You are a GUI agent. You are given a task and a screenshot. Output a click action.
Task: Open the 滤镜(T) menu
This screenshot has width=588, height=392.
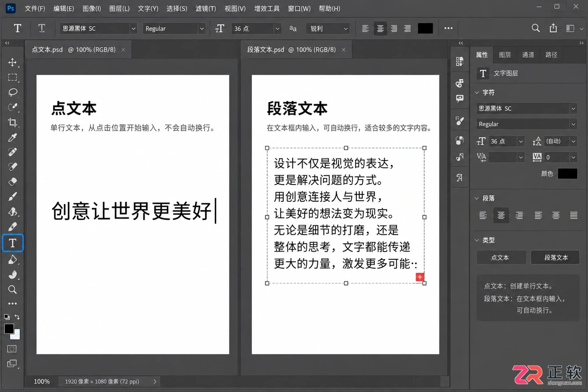[x=206, y=9]
